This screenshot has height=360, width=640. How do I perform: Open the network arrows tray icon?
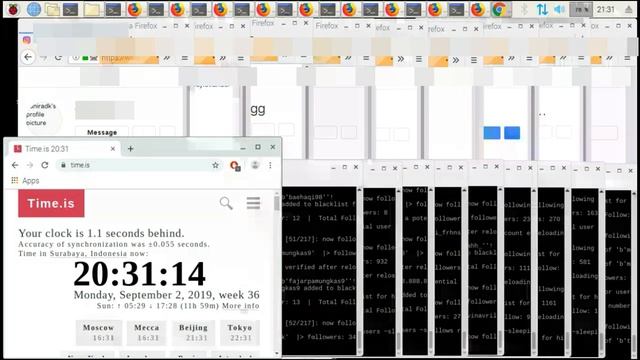pyautogui.click(x=542, y=9)
